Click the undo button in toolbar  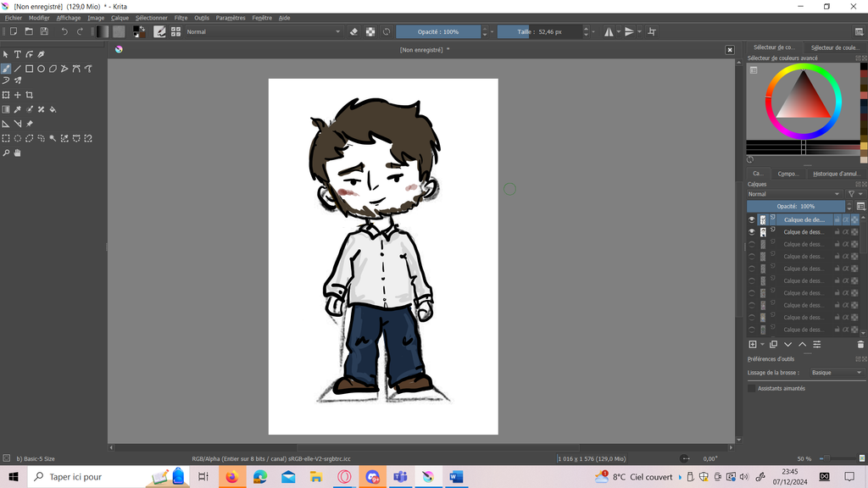[64, 31]
